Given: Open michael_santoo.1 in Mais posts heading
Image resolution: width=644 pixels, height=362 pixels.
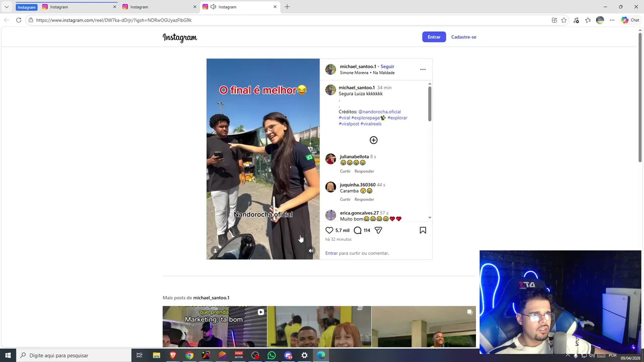Looking at the screenshot, I should click(211, 298).
